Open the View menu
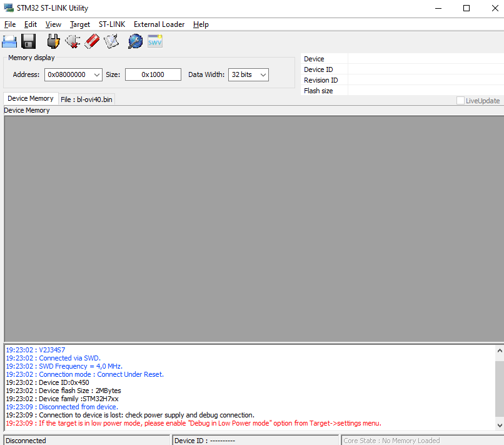504x445 pixels. pyautogui.click(x=53, y=24)
